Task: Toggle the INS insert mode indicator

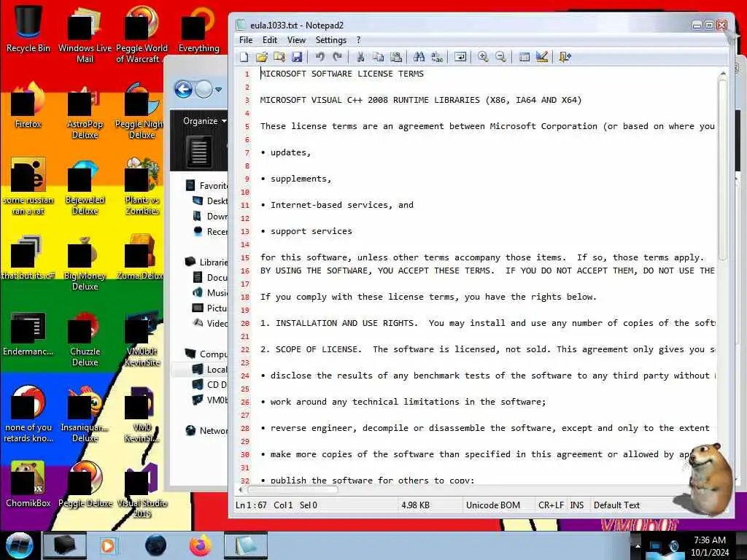Action: click(577, 505)
